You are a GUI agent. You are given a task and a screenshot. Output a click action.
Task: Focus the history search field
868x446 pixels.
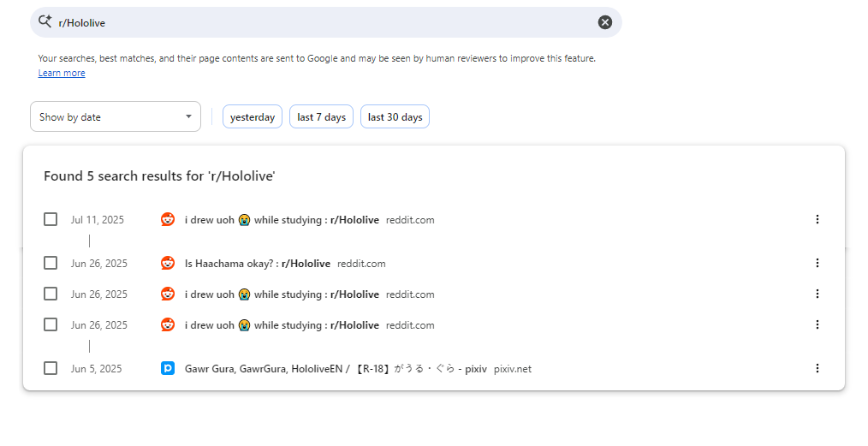tap(325, 22)
